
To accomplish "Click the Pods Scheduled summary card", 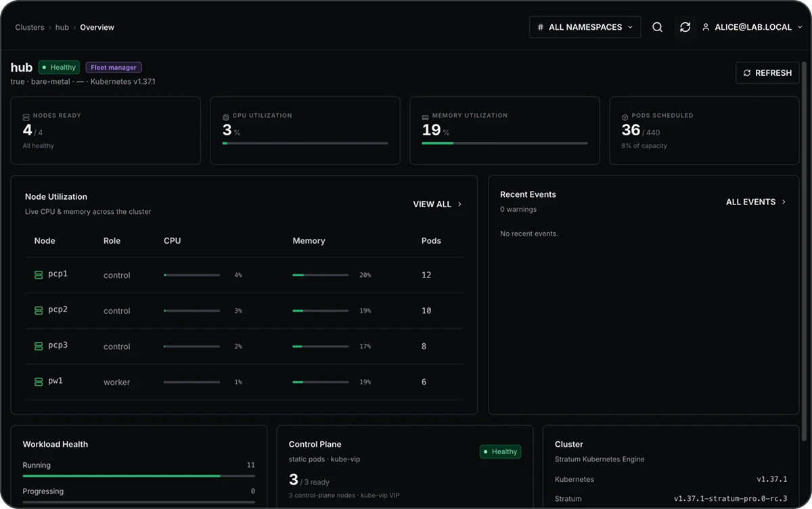I will pyautogui.click(x=704, y=131).
